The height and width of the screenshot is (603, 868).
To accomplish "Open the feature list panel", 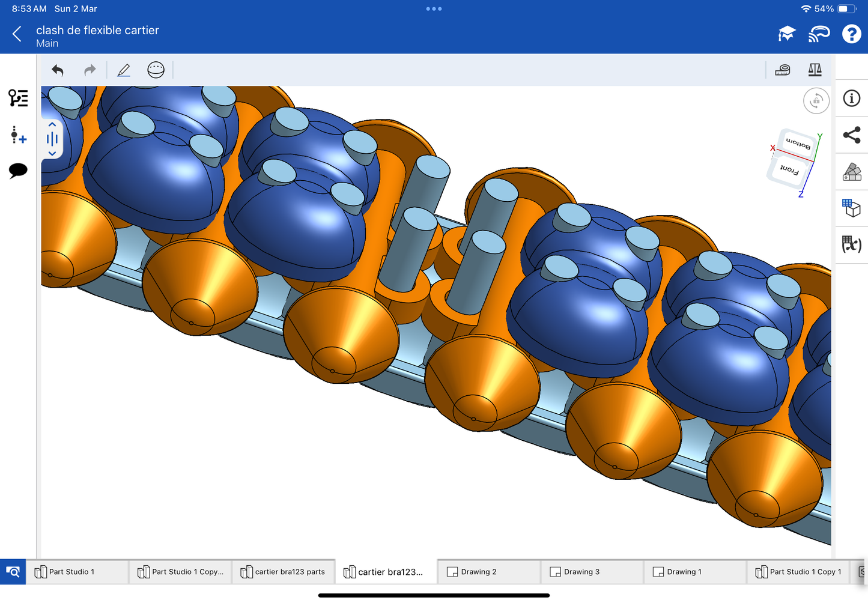I will click(18, 98).
